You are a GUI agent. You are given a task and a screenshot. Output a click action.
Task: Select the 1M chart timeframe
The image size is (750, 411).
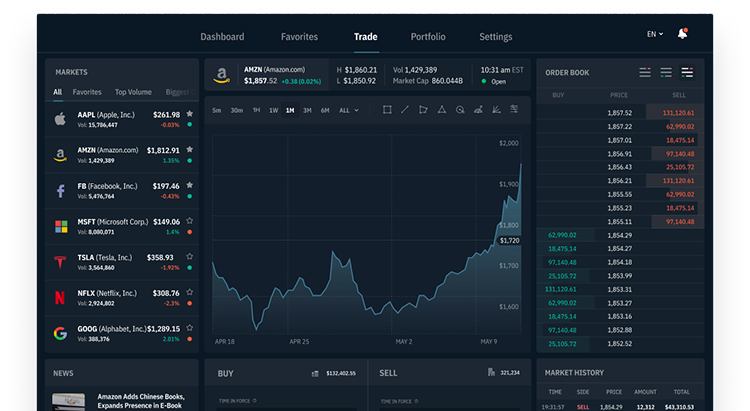(290, 111)
